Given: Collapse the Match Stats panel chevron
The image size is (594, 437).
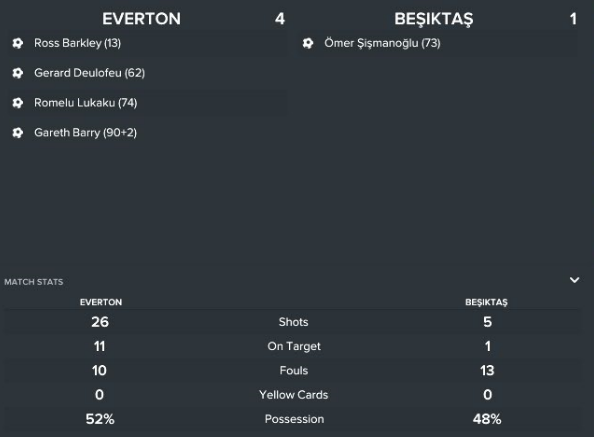Looking at the screenshot, I should (574, 280).
